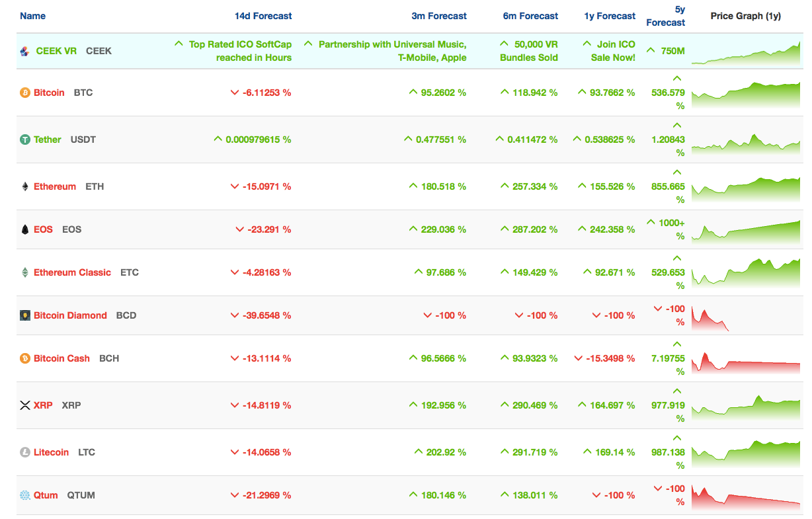The image size is (812, 519).
Task: Click the black EOS logo icon
Action: 25,229
